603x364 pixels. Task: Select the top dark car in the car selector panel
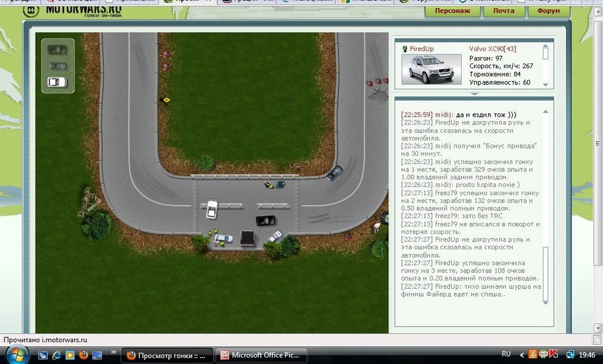tap(58, 49)
